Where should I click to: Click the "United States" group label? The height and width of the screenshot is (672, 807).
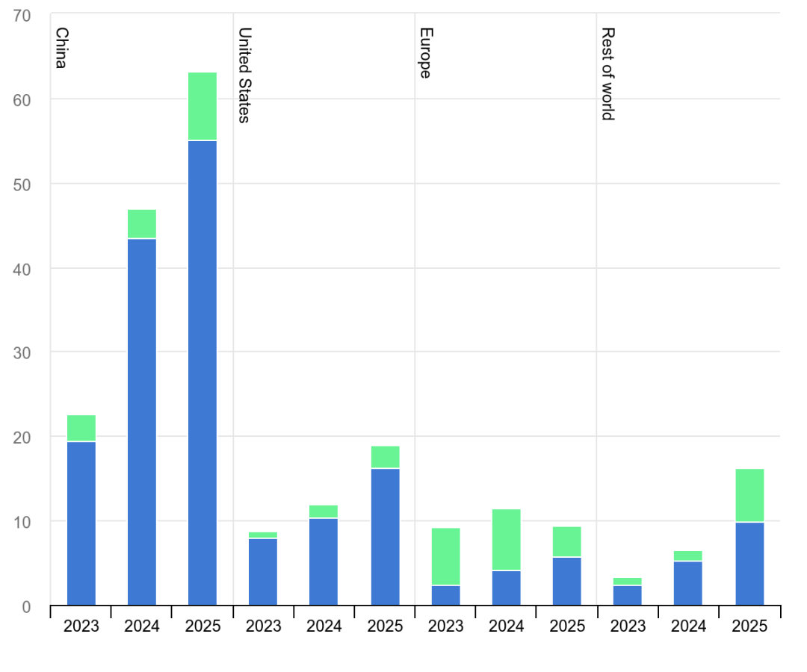(x=244, y=75)
